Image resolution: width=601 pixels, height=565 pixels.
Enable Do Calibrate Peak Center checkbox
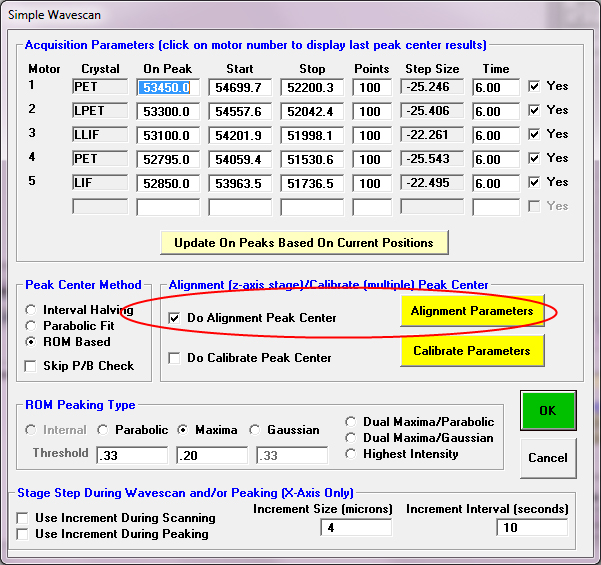[x=176, y=358]
